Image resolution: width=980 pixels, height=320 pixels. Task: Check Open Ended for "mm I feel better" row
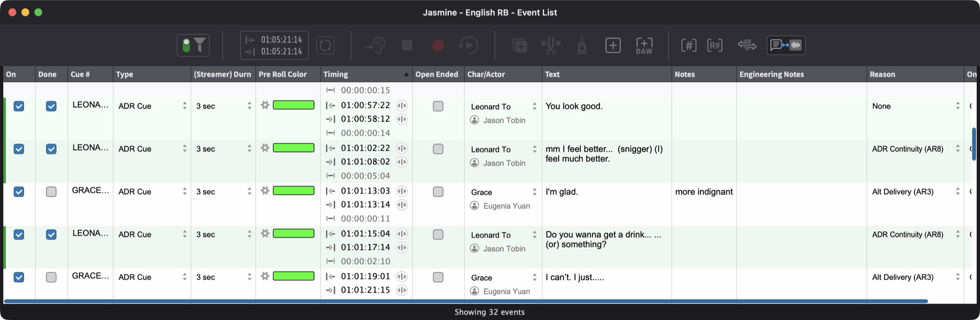pyautogui.click(x=438, y=149)
